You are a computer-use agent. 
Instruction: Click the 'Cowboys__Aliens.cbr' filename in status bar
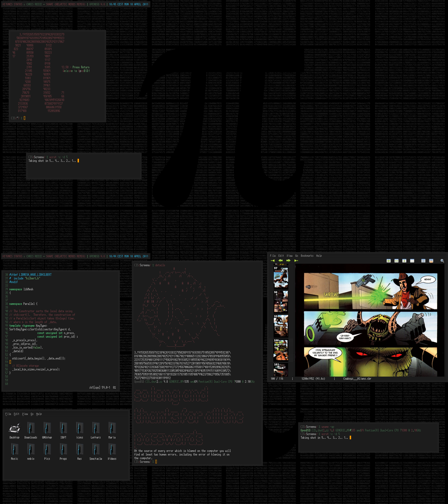(357, 379)
